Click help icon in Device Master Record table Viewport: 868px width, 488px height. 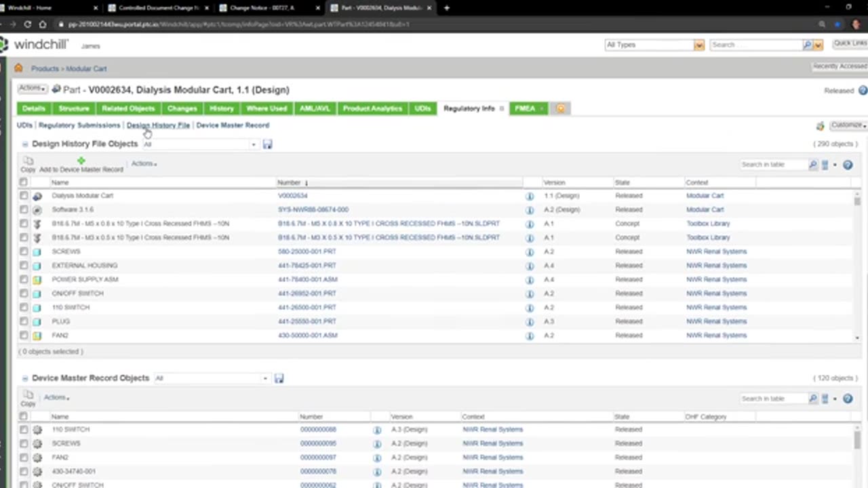coord(848,399)
